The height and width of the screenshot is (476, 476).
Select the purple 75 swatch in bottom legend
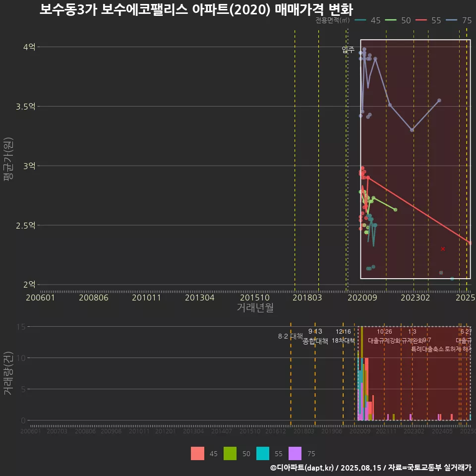pyautogui.click(x=295, y=453)
